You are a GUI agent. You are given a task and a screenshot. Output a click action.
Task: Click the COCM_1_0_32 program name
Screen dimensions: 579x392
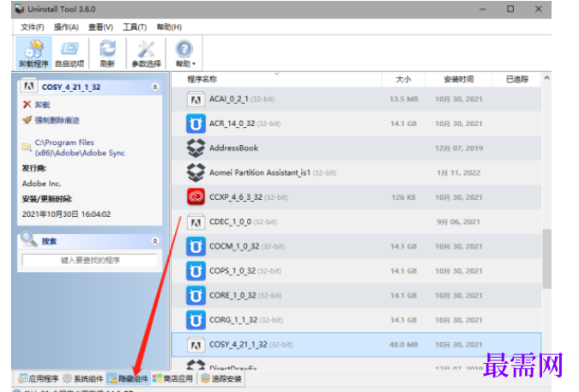tap(234, 246)
